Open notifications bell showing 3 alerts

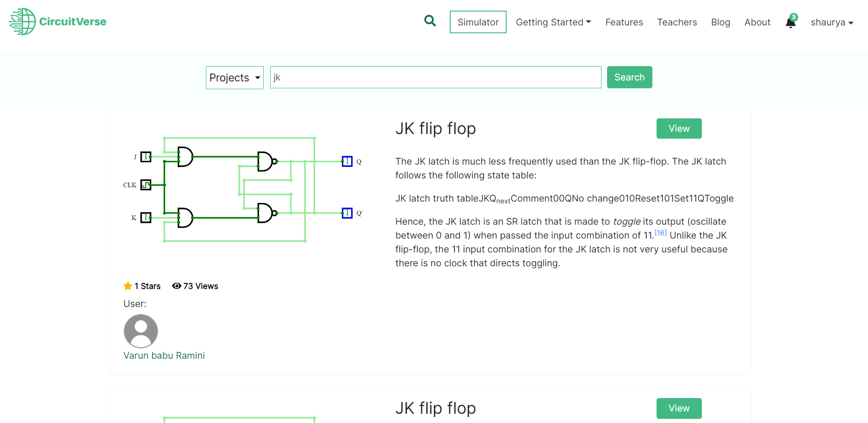[x=790, y=22]
